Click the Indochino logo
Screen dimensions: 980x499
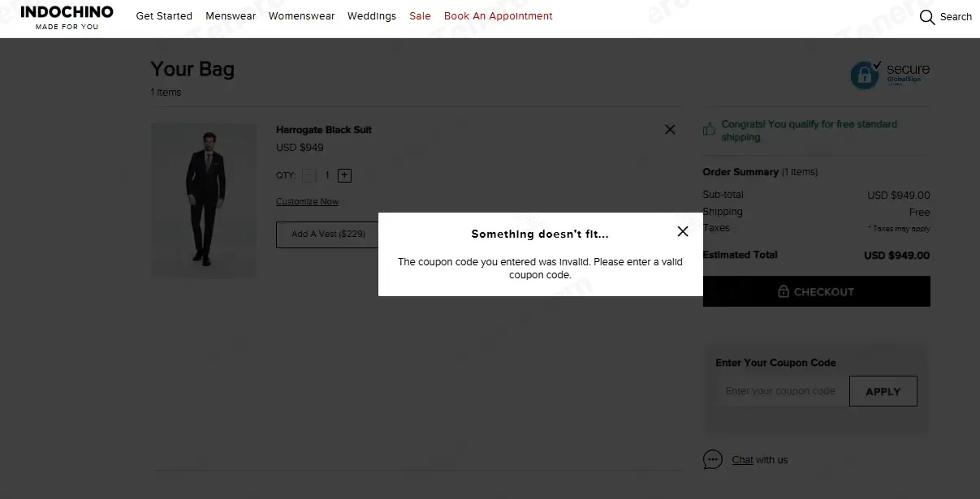click(x=67, y=17)
